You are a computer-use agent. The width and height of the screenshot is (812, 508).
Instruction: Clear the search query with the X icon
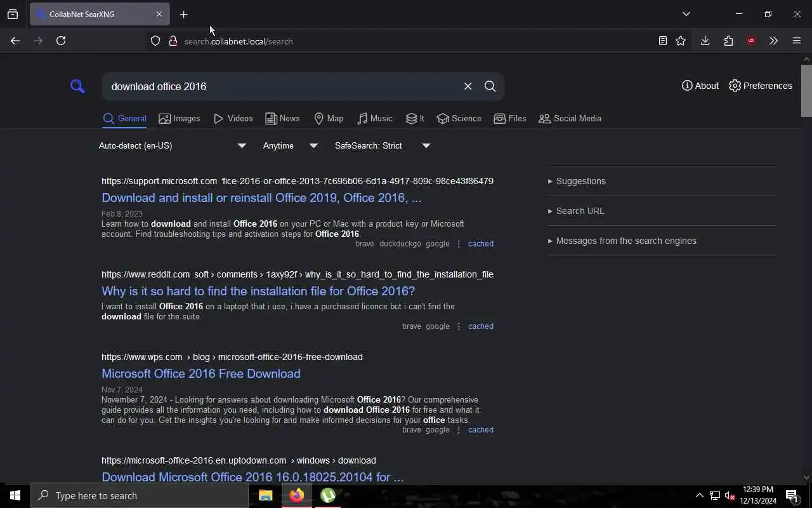click(468, 86)
